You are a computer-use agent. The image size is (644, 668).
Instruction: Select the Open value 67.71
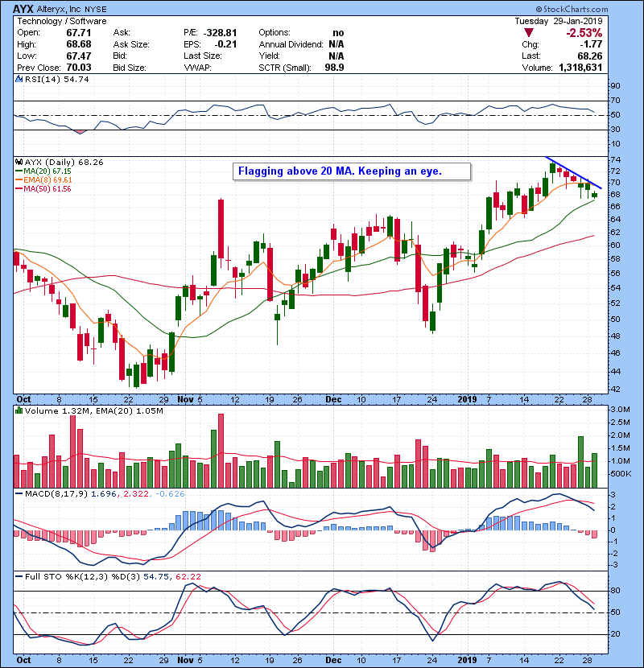(79, 33)
